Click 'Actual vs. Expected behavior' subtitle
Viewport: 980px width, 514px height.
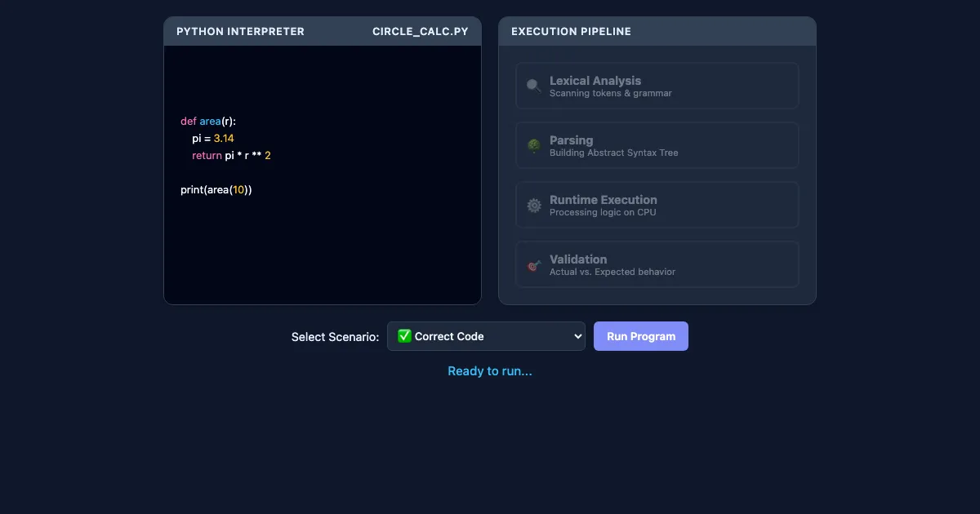(612, 272)
